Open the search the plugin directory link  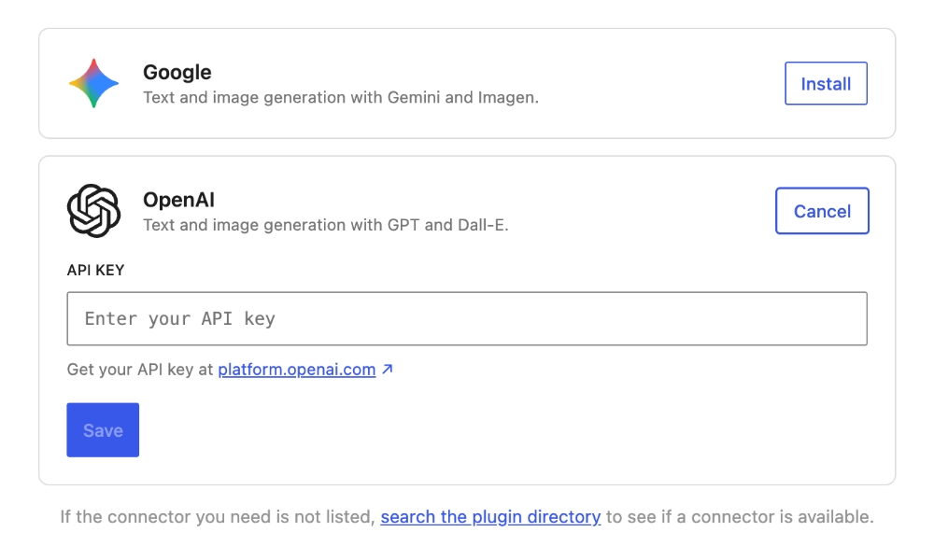tap(490, 516)
